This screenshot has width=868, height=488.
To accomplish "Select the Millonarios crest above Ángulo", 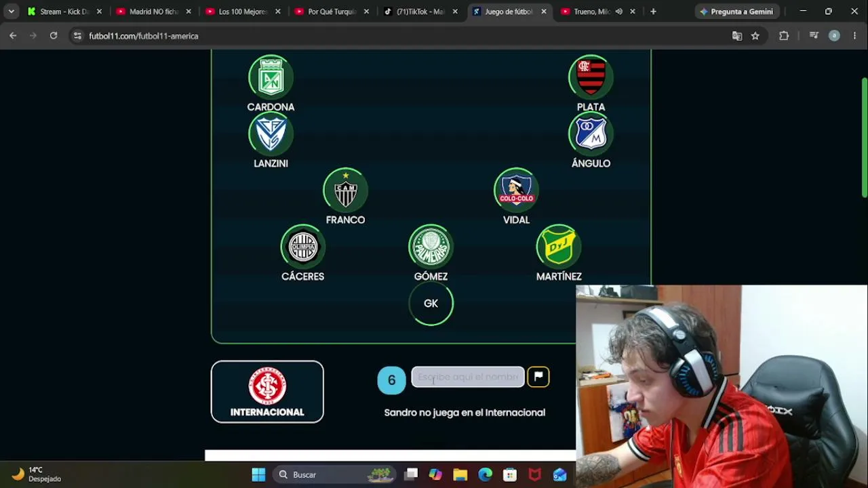I will (x=591, y=134).
